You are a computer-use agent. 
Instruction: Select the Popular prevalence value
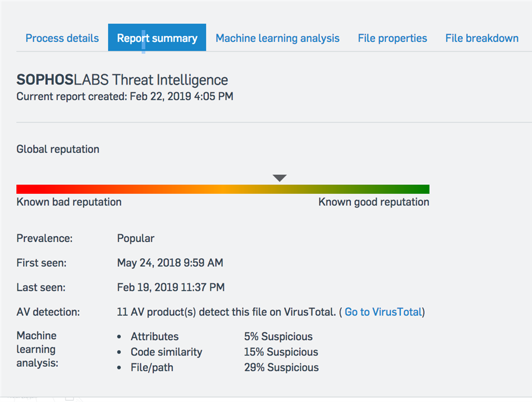pos(136,238)
